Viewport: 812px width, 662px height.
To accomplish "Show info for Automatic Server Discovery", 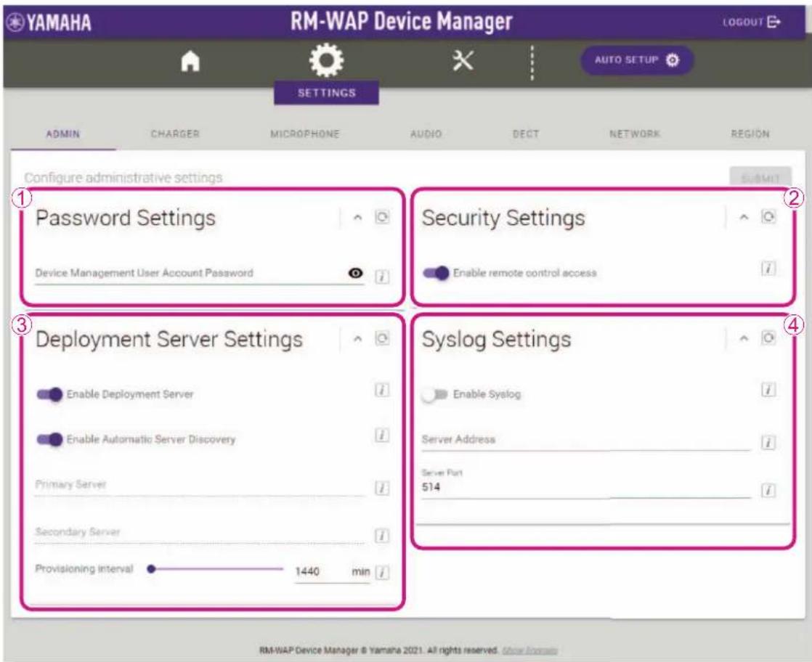I will (381, 436).
